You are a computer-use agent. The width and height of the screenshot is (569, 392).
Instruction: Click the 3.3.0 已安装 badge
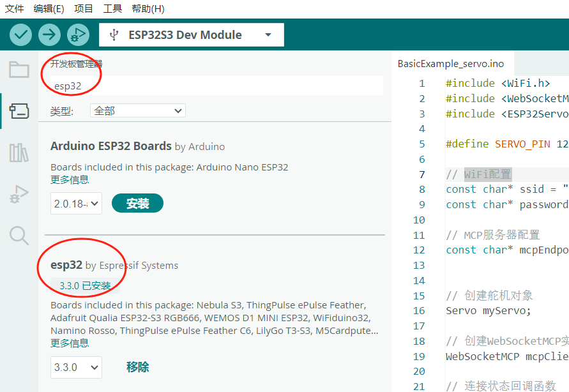85,286
